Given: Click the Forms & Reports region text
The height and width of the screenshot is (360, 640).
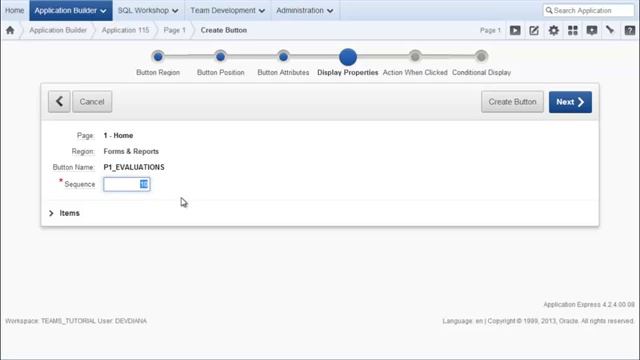Looking at the screenshot, I should coord(131,151).
